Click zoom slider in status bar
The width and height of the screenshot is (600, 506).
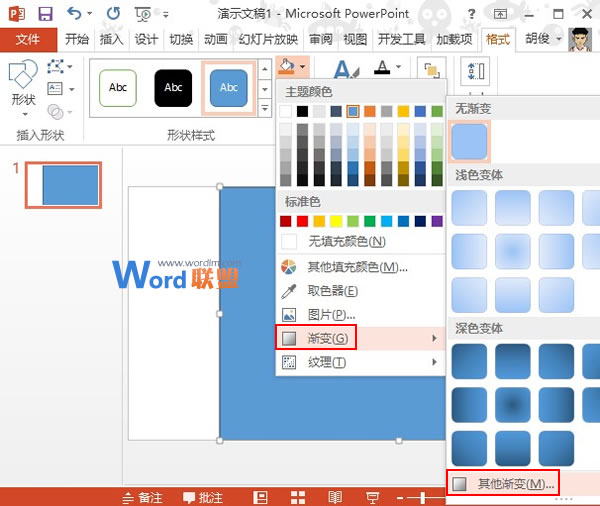point(422,498)
